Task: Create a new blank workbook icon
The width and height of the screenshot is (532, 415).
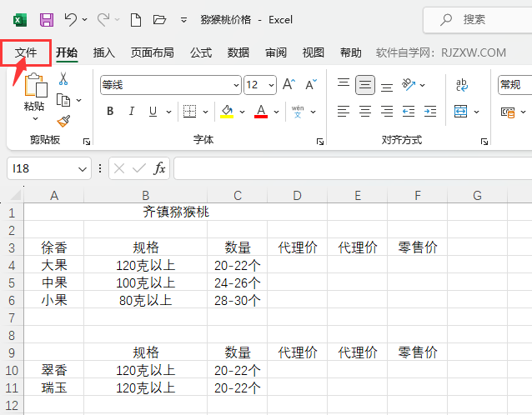Action: pyautogui.click(x=136, y=20)
